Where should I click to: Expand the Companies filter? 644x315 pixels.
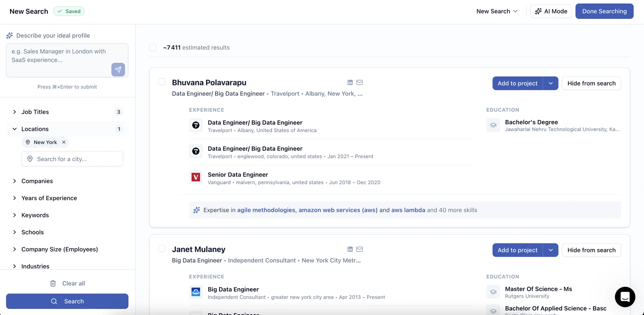click(x=67, y=181)
